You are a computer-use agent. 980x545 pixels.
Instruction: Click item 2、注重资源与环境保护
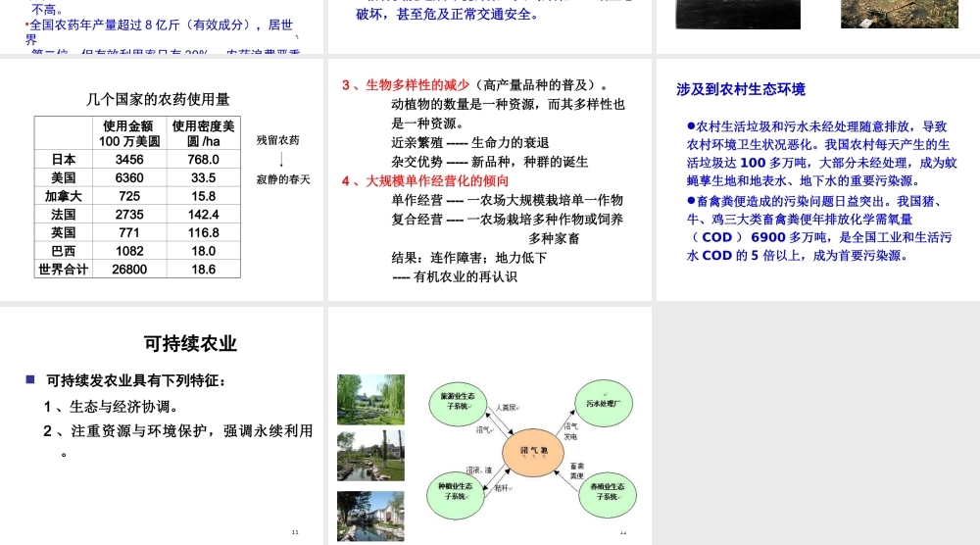tap(178, 439)
